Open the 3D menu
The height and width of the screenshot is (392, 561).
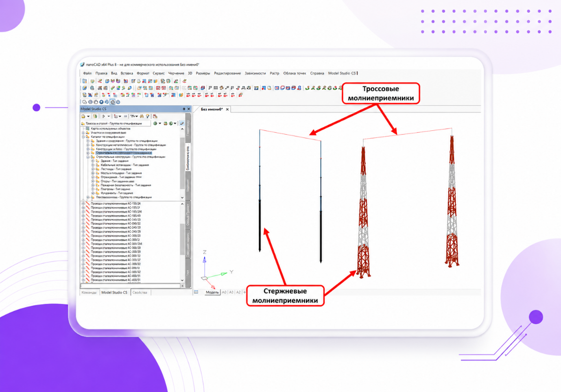pos(190,73)
